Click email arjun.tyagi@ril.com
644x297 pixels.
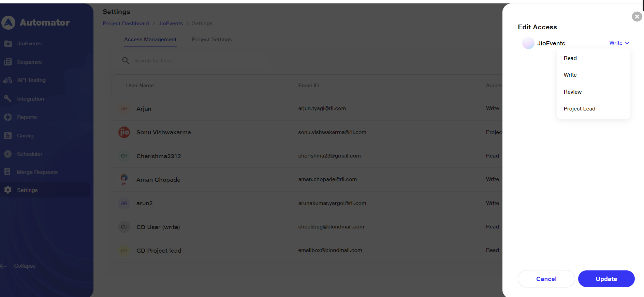coord(322,108)
